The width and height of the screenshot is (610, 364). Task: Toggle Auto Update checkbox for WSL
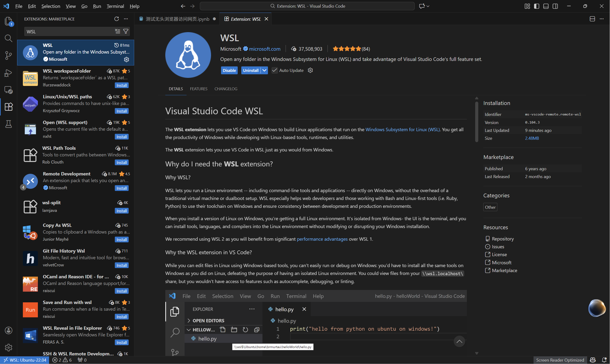(x=275, y=70)
